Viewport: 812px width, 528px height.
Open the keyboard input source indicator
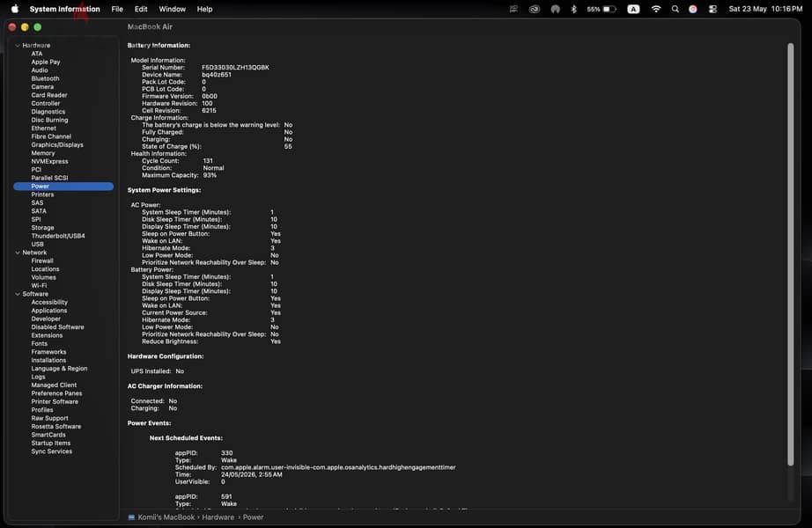633,9
